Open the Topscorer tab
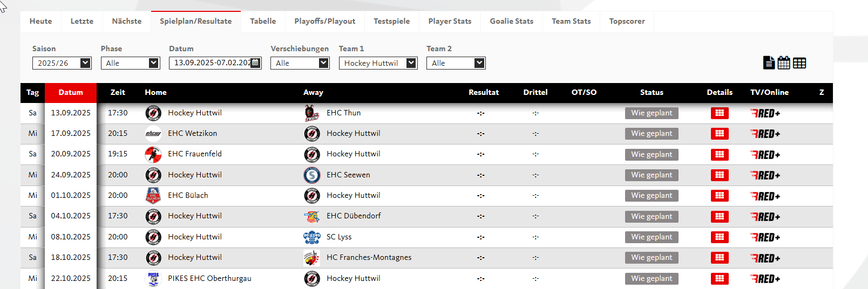Viewport: 868px width, 289px height. (627, 22)
